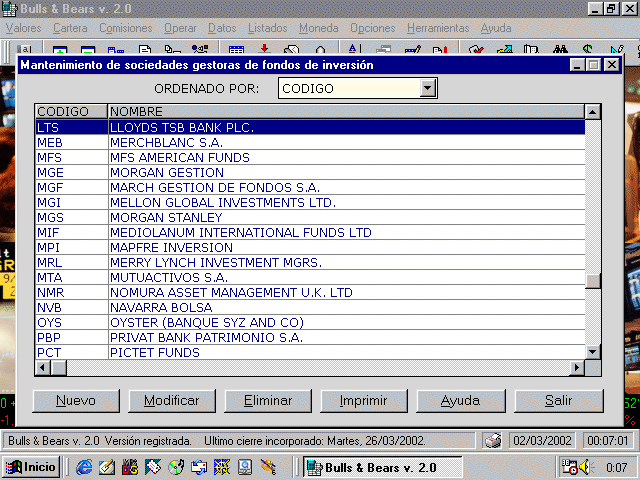The image size is (640, 480).
Task: Open the Datos menu
Action: click(222, 28)
